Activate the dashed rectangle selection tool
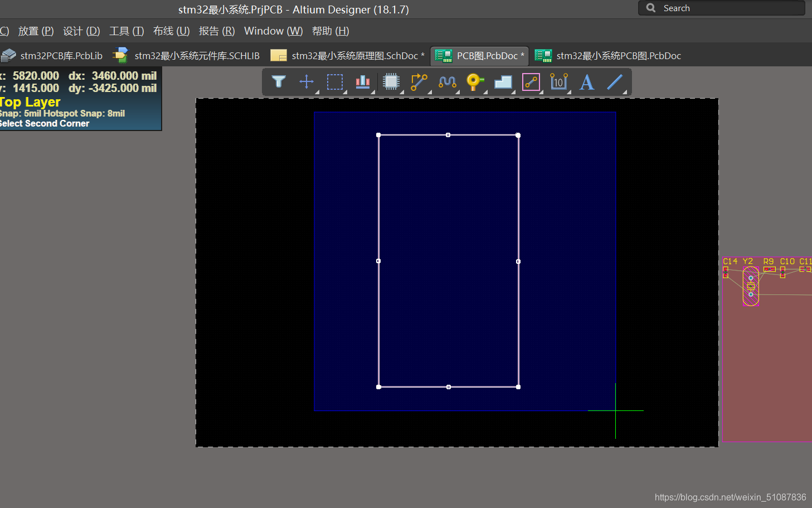Viewport: 812px width, 508px height. (335, 82)
